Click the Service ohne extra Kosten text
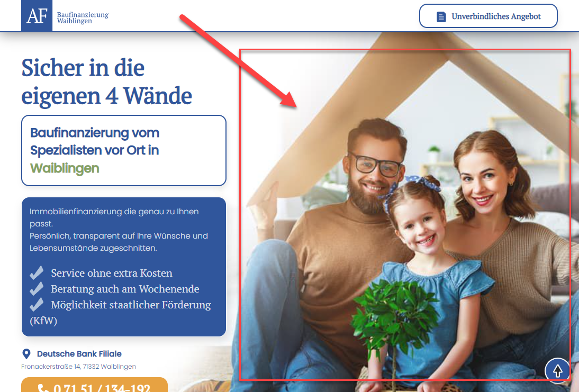579x392 pixels. tap(112, 273)
